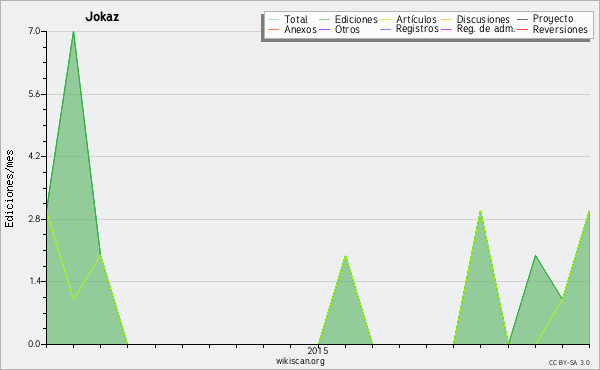Viewport: 600px width, 370px height.
Task: Click the Ediciones/mes axis label
Action: 9,189
